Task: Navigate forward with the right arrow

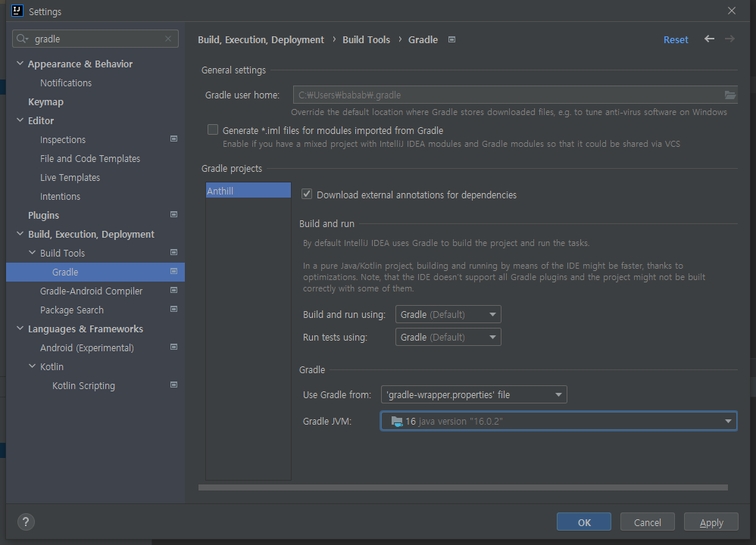Action: [729, 39]
